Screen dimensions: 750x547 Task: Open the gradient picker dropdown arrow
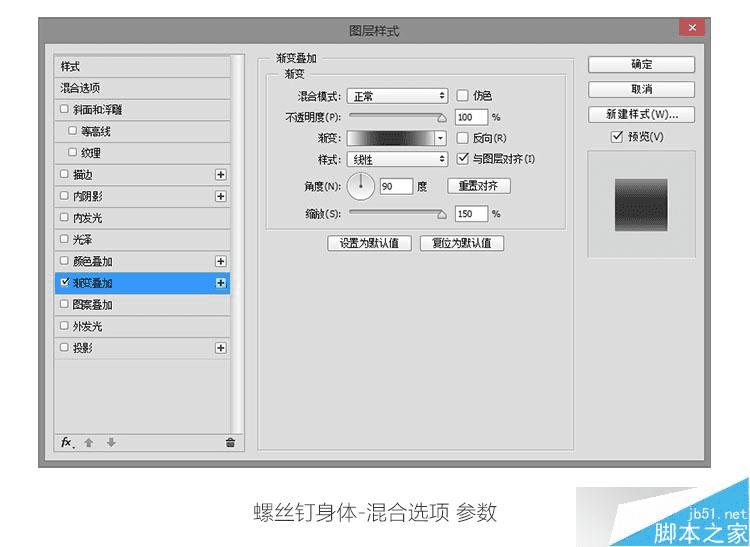point(440,139)
